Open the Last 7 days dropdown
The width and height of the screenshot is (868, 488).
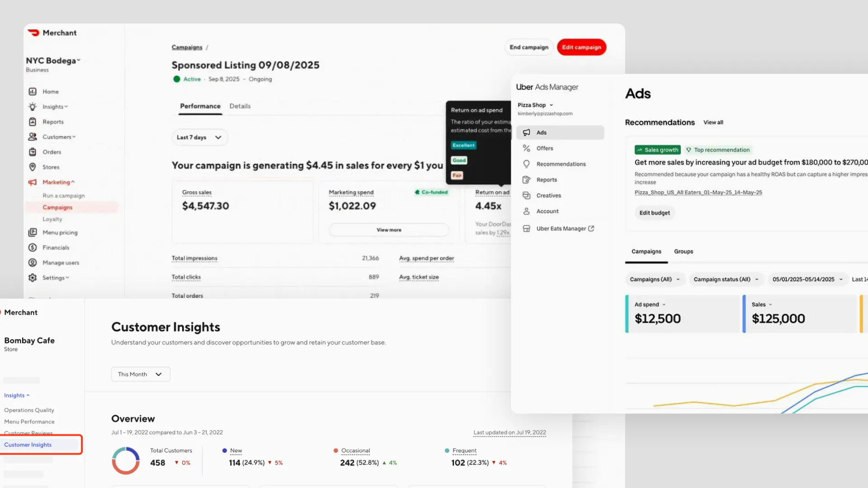click(x=199, y=137)
